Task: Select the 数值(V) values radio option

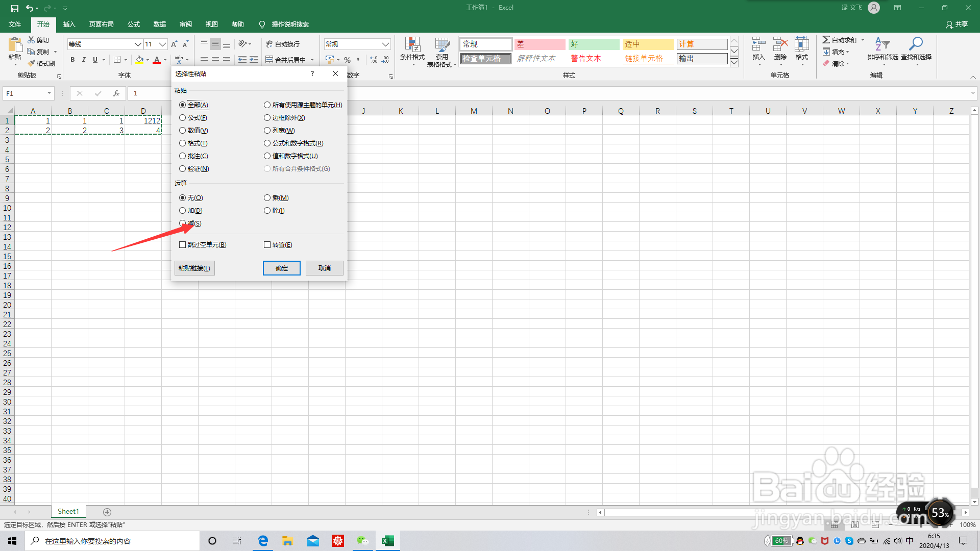Action: [182, 131]
